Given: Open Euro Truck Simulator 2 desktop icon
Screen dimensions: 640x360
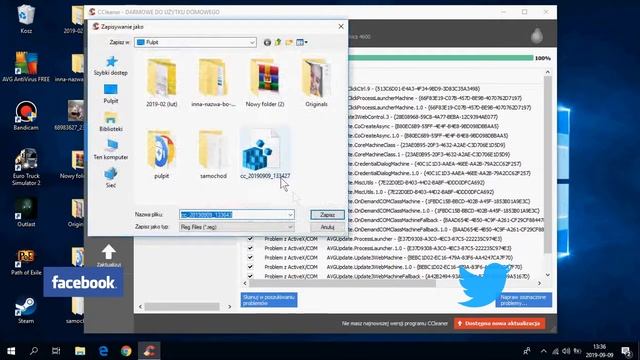Looking at the screenshot, I should pyautogui.click(x=26, y=167).
